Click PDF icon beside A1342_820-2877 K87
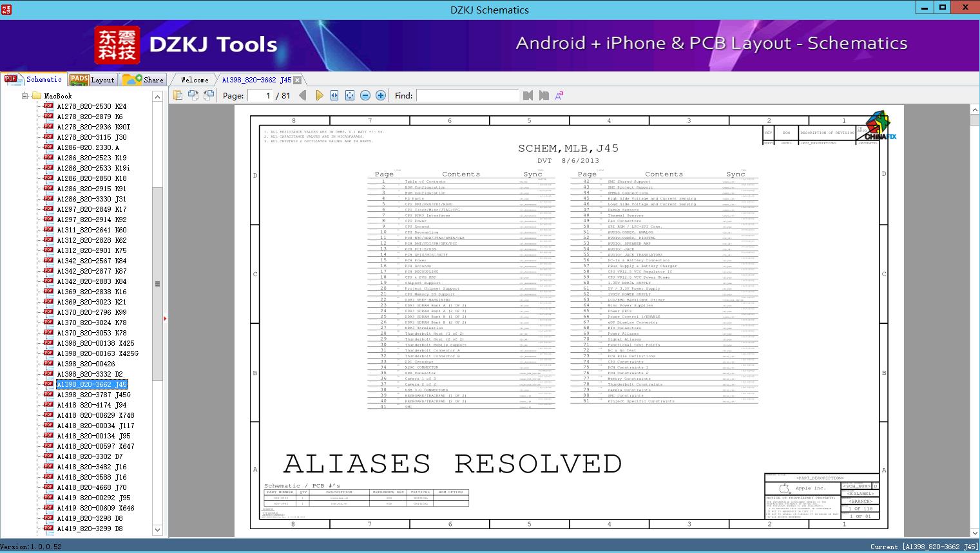This screenshot has width=980, height=553. click(48, 270)
